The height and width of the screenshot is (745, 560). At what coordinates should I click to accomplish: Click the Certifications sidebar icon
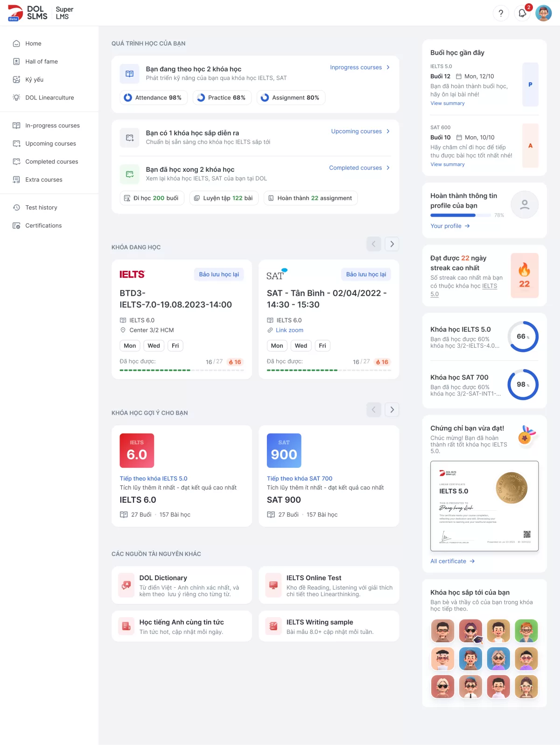pos(16,225)
